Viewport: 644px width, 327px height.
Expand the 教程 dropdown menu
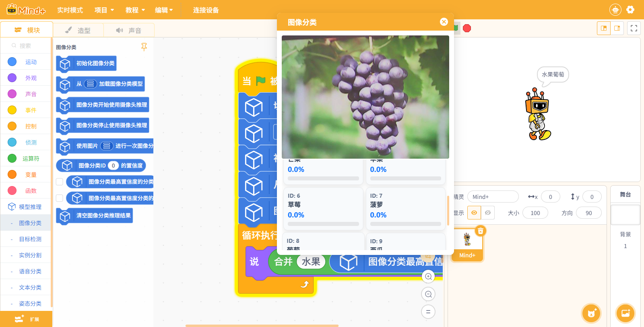(135, 10)
